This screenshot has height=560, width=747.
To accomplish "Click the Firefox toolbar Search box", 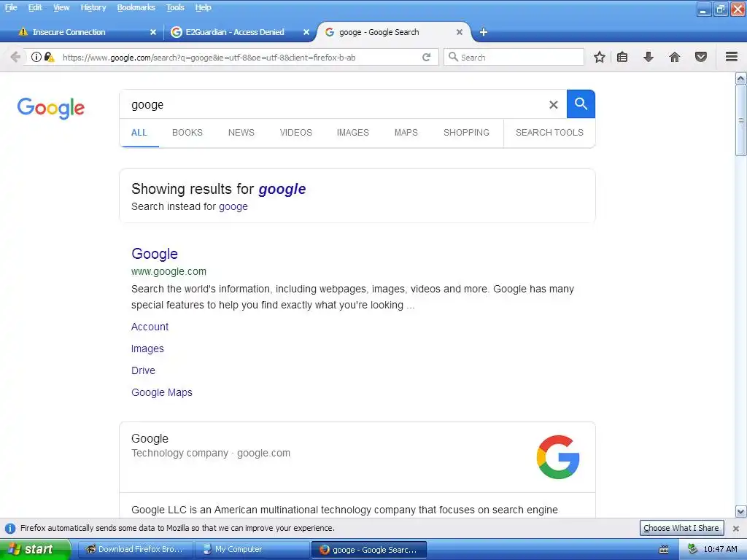I will coord(514,57).
